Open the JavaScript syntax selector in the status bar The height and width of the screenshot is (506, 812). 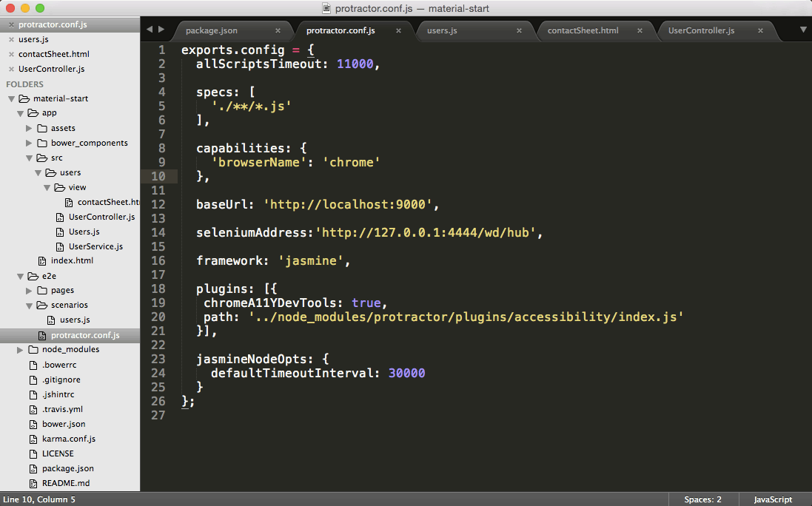coord(773,499)
